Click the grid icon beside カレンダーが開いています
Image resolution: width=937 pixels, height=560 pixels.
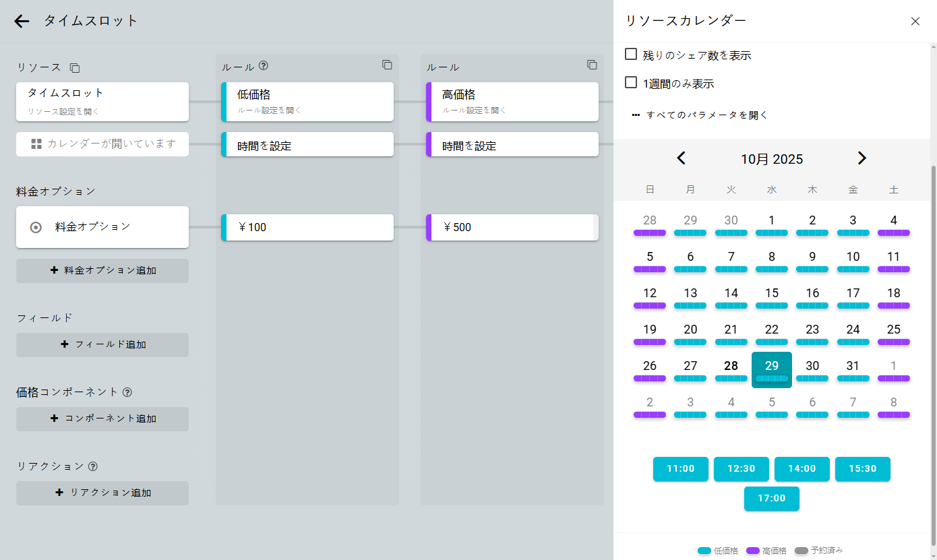(36, 144)
